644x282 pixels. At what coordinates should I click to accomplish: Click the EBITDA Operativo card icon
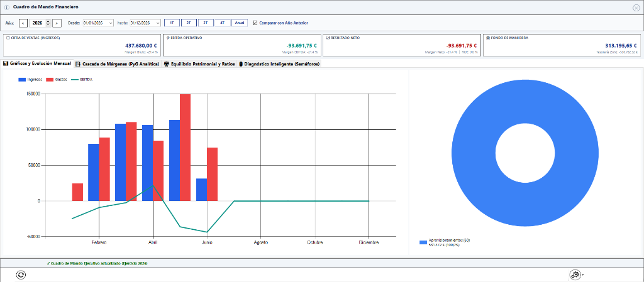pos(167,37)
